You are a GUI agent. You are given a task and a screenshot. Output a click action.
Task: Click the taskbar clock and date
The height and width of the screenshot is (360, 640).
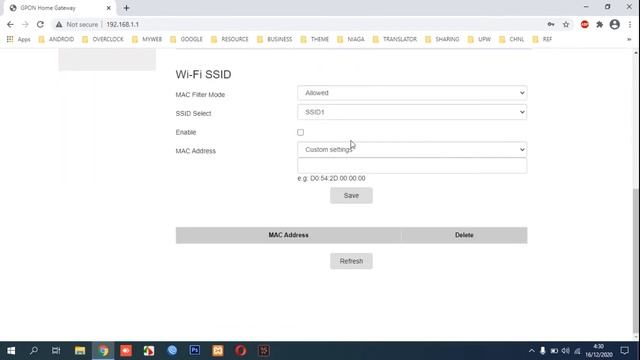click(599, 351)
